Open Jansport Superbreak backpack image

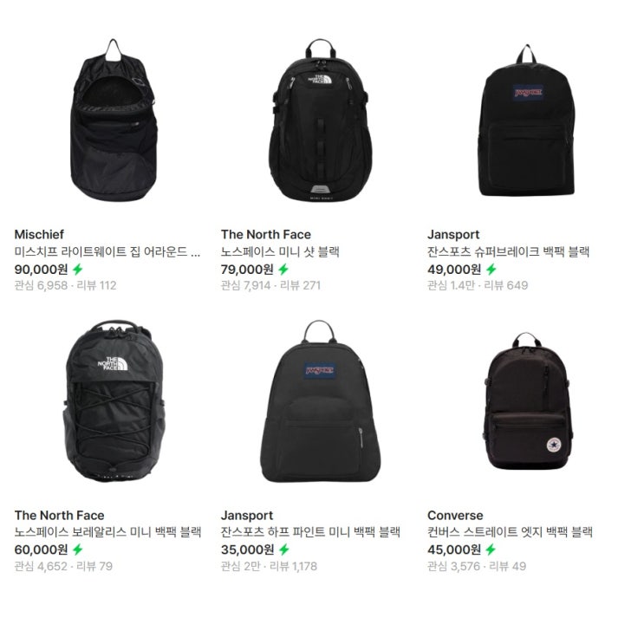pos(527,120)
